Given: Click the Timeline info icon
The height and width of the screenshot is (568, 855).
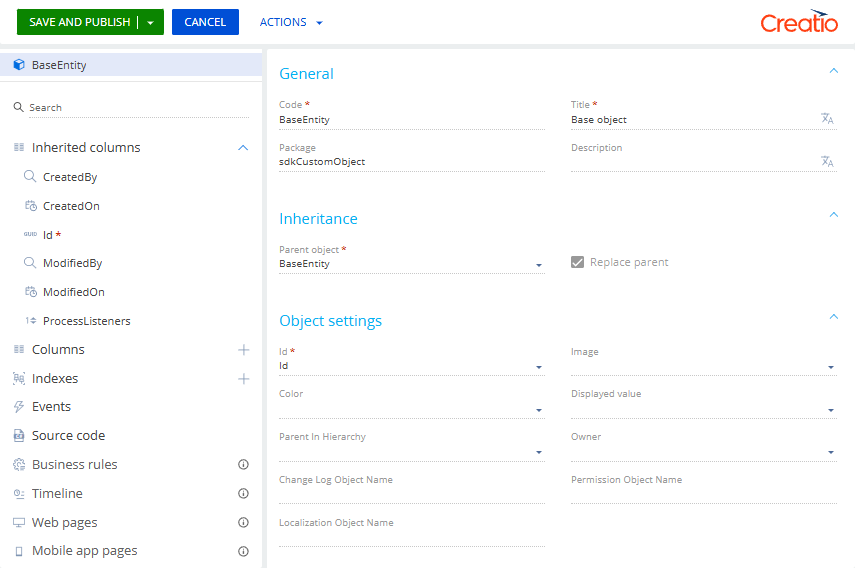Looking at the screenshot, I should [x=243, y=494].
